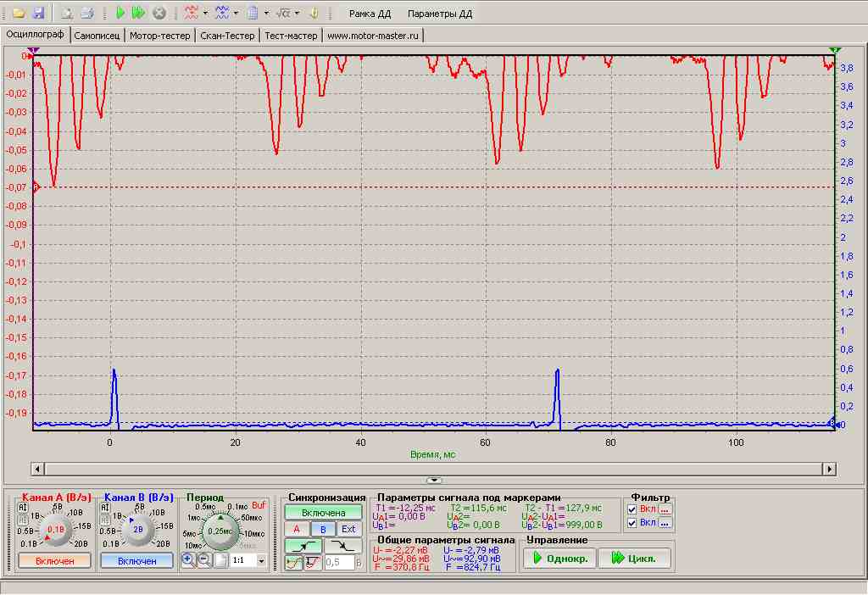Click the Рамка ДД toolbar button

point(370,14)
